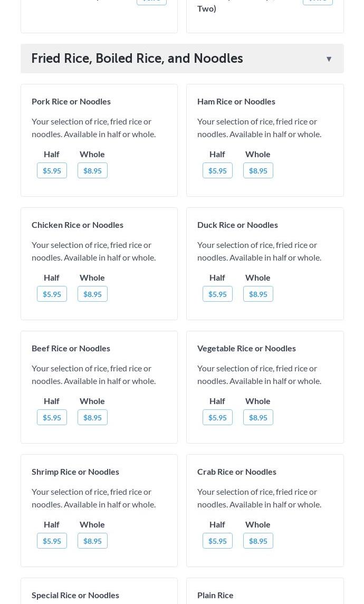Open the Plain Rice menu item
Viewport: 364px width, 604px height.
click(215, 595)
